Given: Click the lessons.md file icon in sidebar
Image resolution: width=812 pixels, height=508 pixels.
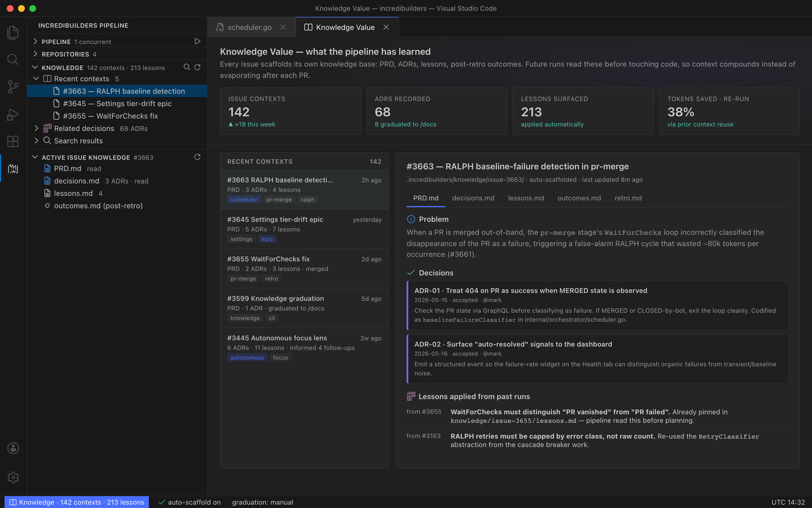Looking at the screenshot, I should 47,193.
